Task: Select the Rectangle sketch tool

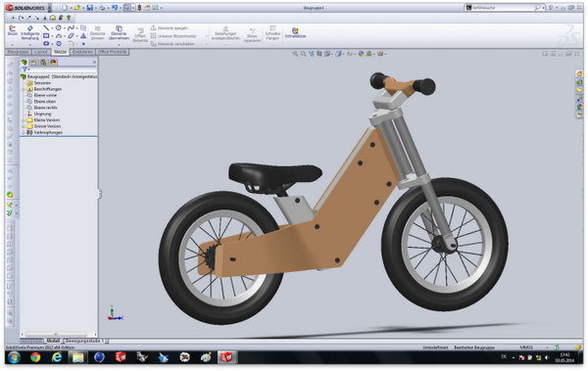Action: 46,36
